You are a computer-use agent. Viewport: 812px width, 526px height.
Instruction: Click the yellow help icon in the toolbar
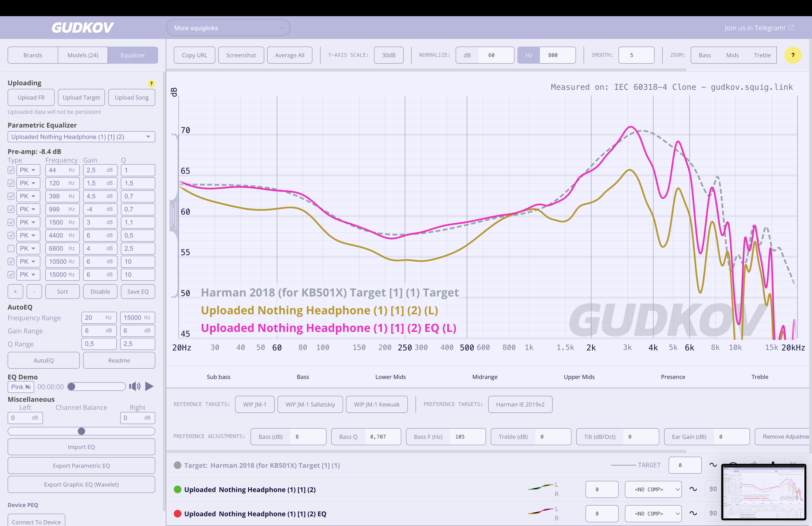(x=793, y=55)
